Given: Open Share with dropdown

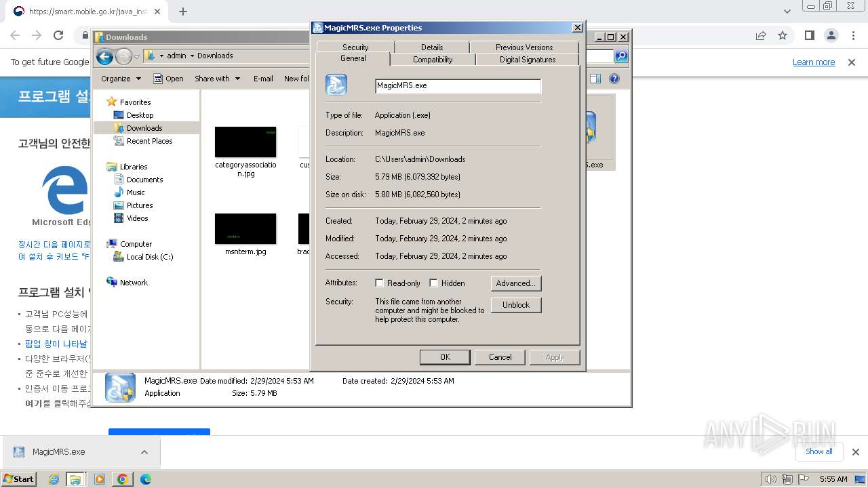Looking at the screenshot, I should [x=217, y=79].
